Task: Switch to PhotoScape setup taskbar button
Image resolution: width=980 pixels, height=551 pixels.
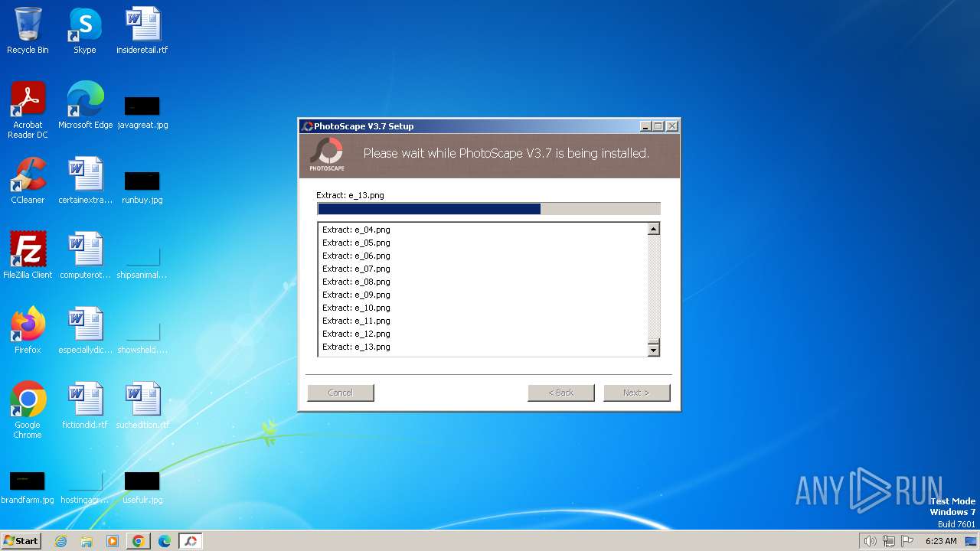Action: click(x=191, y=541)
